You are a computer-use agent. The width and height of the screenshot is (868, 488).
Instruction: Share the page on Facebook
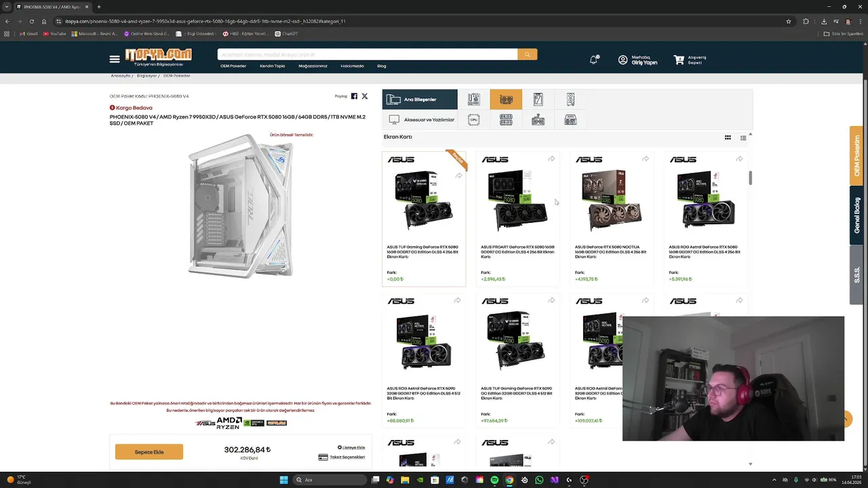354,96
